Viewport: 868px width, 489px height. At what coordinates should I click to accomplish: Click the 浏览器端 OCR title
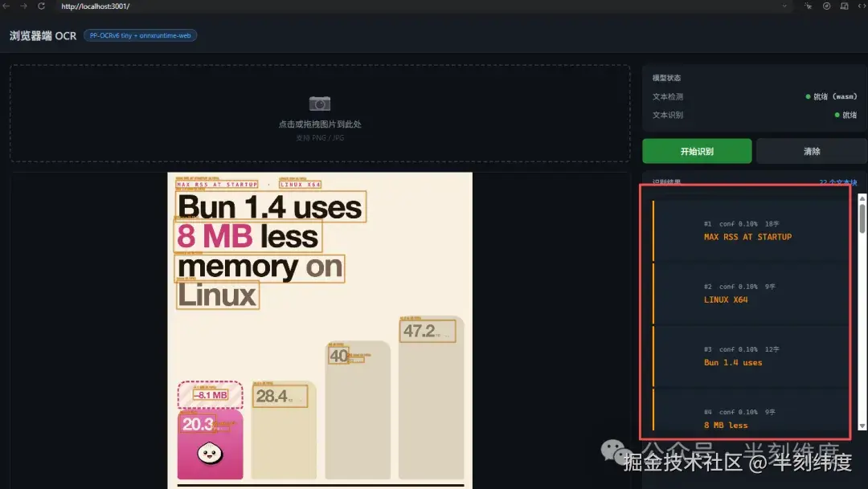pos(43,36)
